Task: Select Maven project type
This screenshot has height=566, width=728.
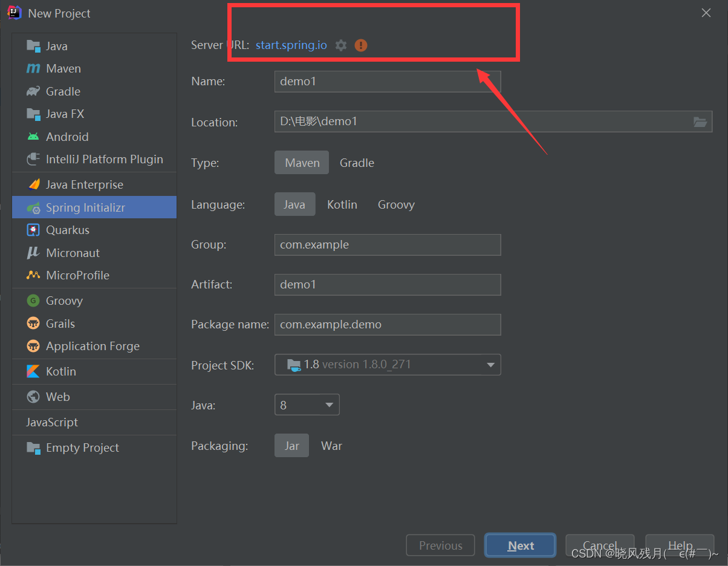Action: [x=302, y=163]
